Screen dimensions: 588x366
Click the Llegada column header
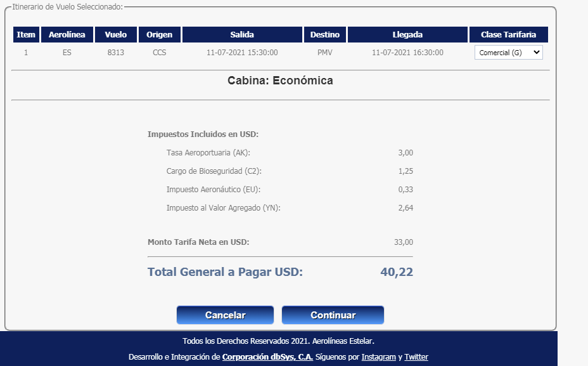[407, 34]
